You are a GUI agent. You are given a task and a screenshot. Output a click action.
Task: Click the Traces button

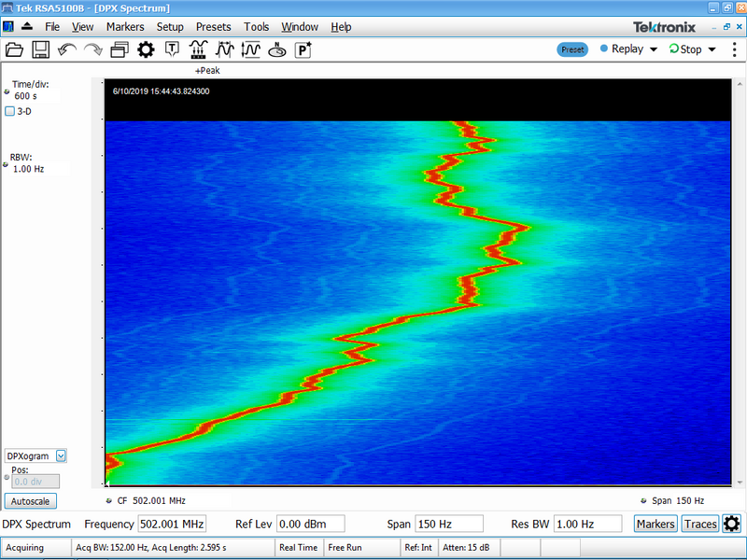tap(700, 524)
